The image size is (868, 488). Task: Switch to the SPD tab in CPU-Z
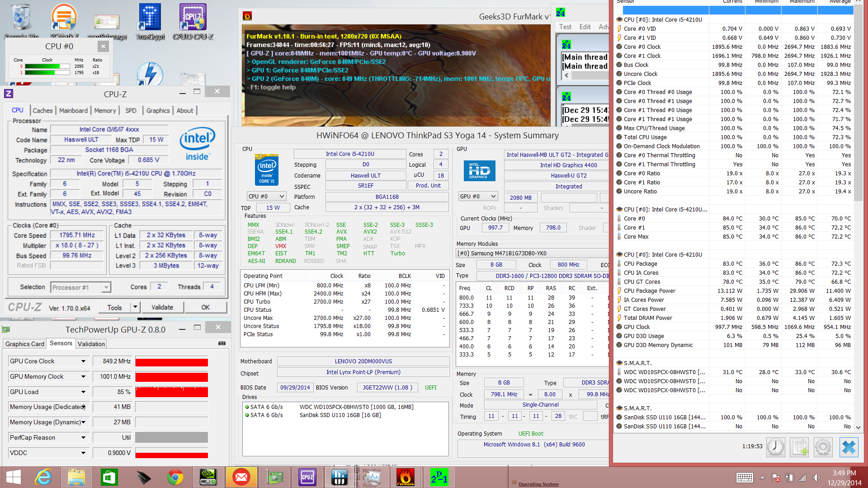pos(131,111)
